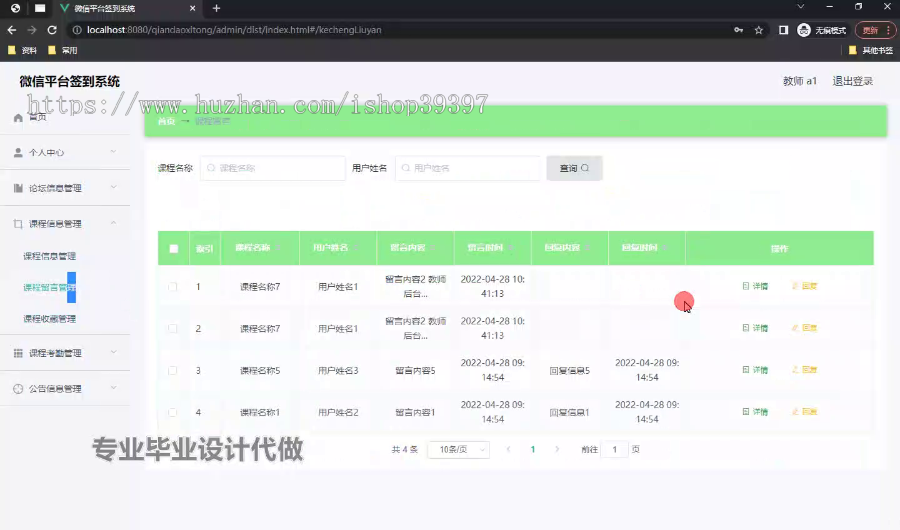The width and height of the screenshot is (900, 530).
Task: Click the forum info management icon
Action: (x=18, y=188)
